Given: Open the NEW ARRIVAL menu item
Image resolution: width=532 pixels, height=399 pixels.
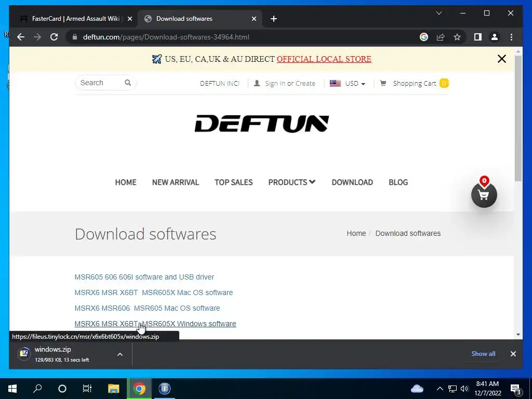Looking at the screenshot, I should pos(176,182).
